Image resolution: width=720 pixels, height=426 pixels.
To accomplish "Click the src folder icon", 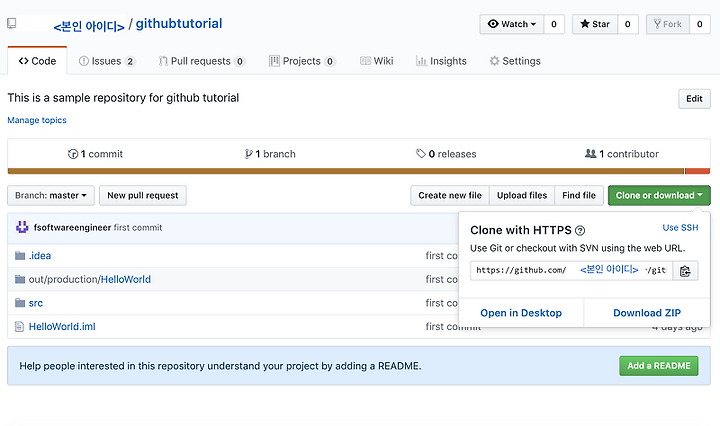I will pos(20,303).
